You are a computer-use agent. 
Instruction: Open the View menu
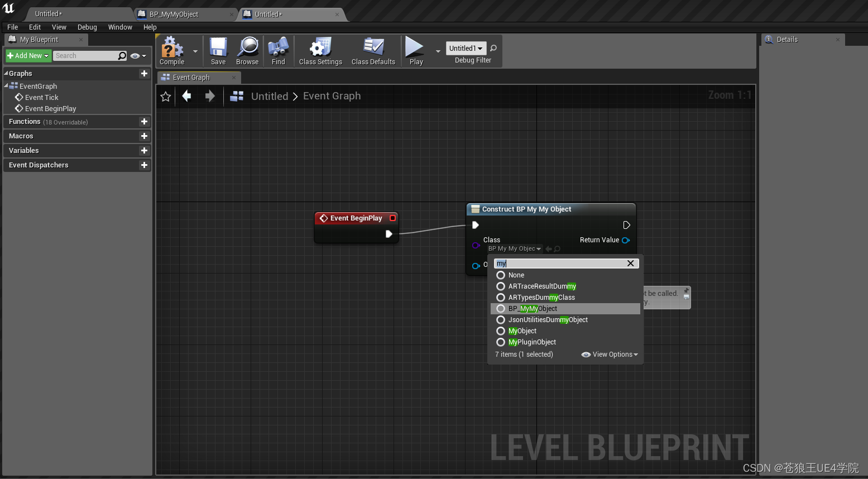(59, 27)
